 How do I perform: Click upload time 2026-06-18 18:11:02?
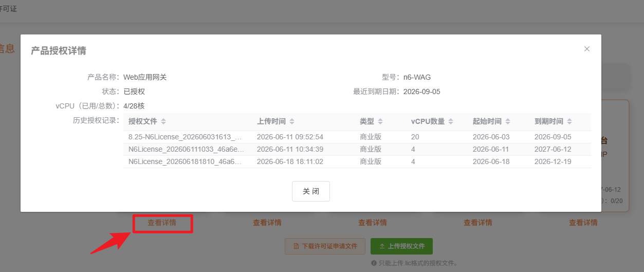pos(290,161)
